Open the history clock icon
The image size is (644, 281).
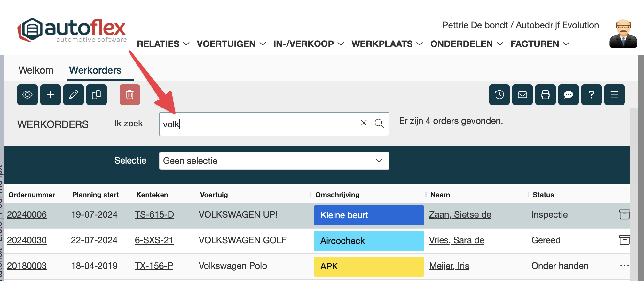point(499,95)
